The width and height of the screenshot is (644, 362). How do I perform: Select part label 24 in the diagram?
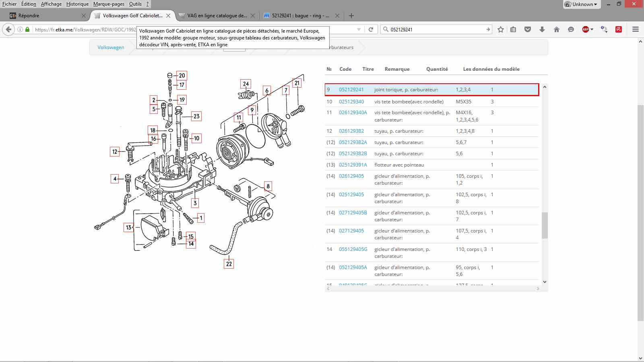coord(246,84)
